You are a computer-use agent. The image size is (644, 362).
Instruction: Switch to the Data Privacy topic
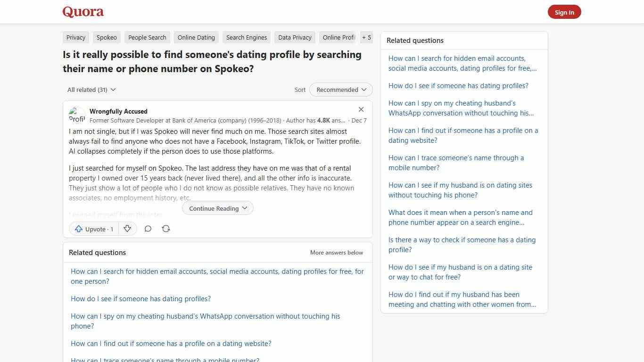click(x=294, y=37)
